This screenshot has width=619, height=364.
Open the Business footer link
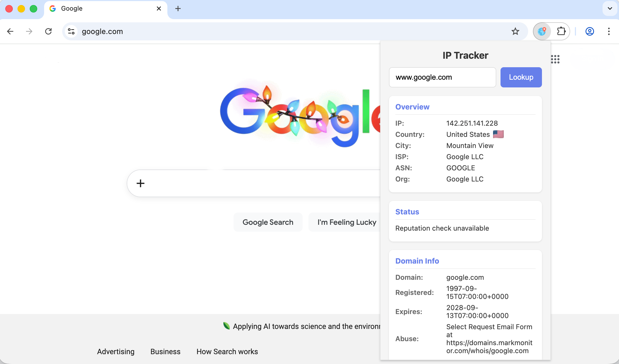tap(165, 352)
